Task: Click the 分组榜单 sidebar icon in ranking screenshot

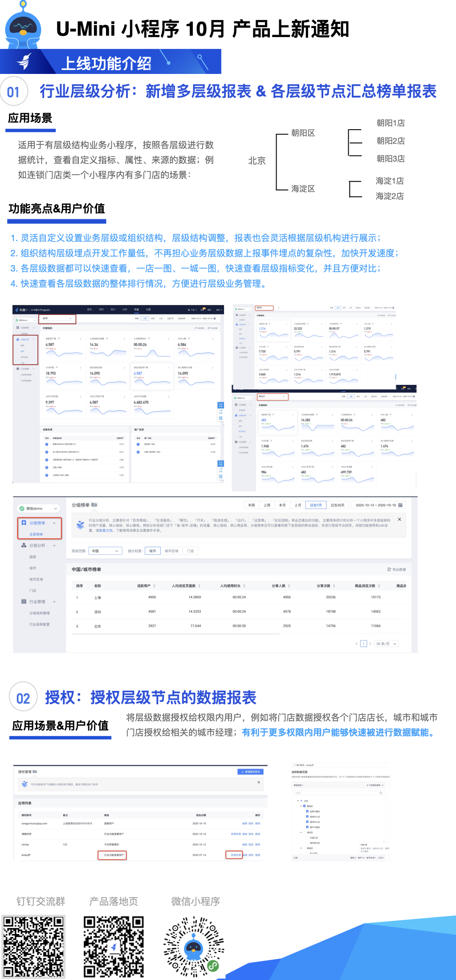Action: pos(24,523)
